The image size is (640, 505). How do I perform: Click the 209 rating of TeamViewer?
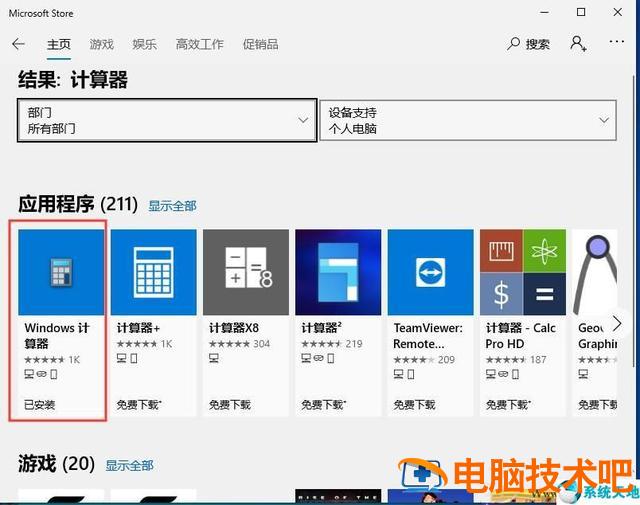[x=446, y=360]
